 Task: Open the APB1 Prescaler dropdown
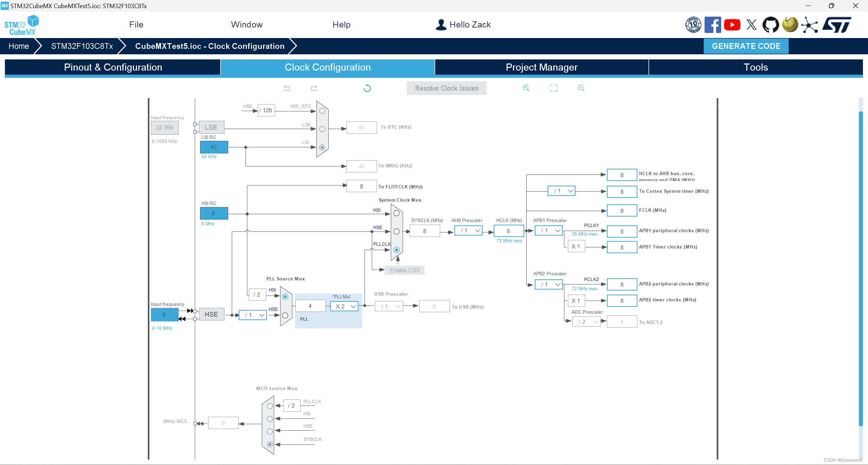549,231
